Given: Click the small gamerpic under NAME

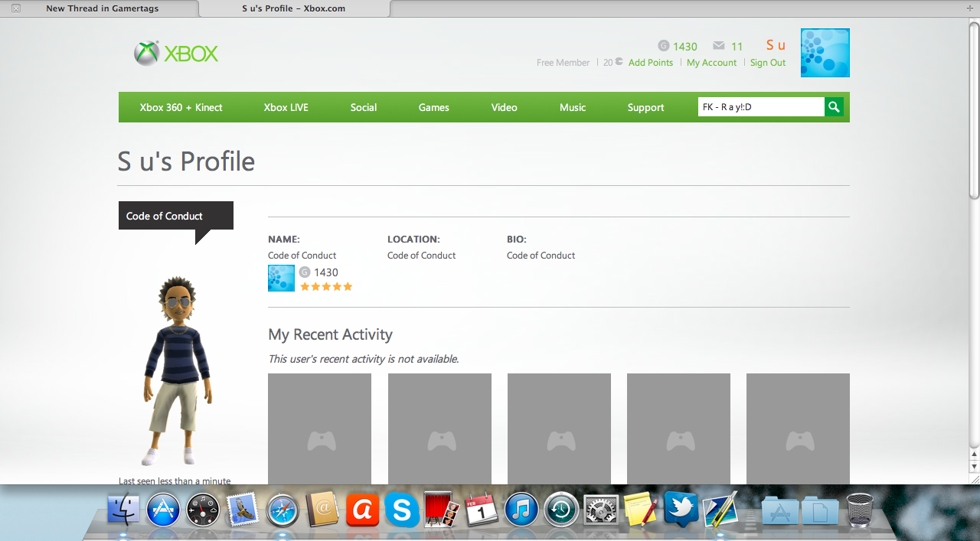Looking at the screenshot, I should [x=281, y=278].
